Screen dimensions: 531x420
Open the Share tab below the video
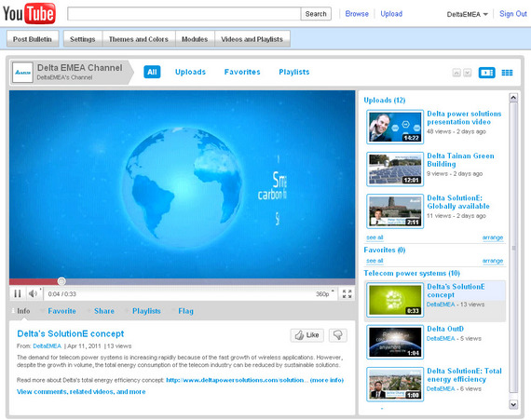pos(104,311)
